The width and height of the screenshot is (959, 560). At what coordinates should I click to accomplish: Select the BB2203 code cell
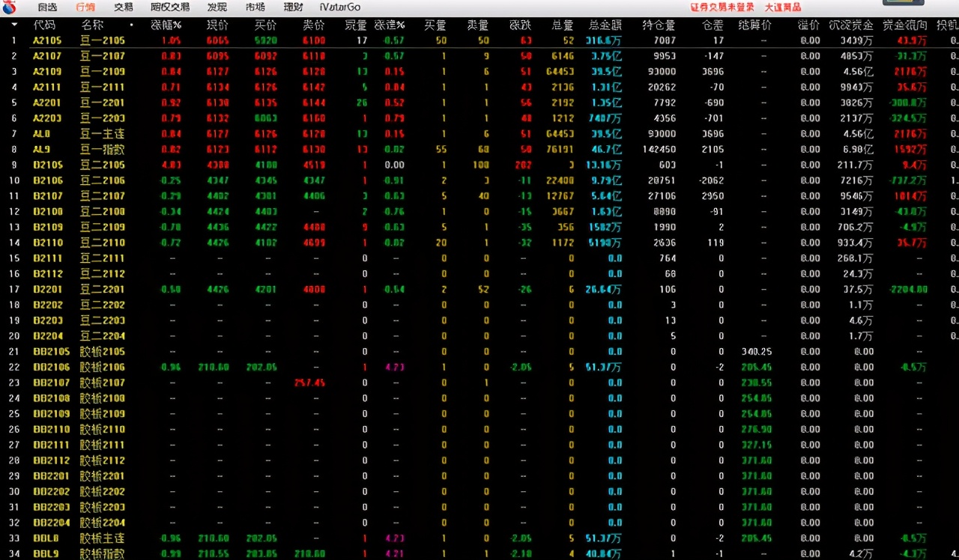click(51, 507)
